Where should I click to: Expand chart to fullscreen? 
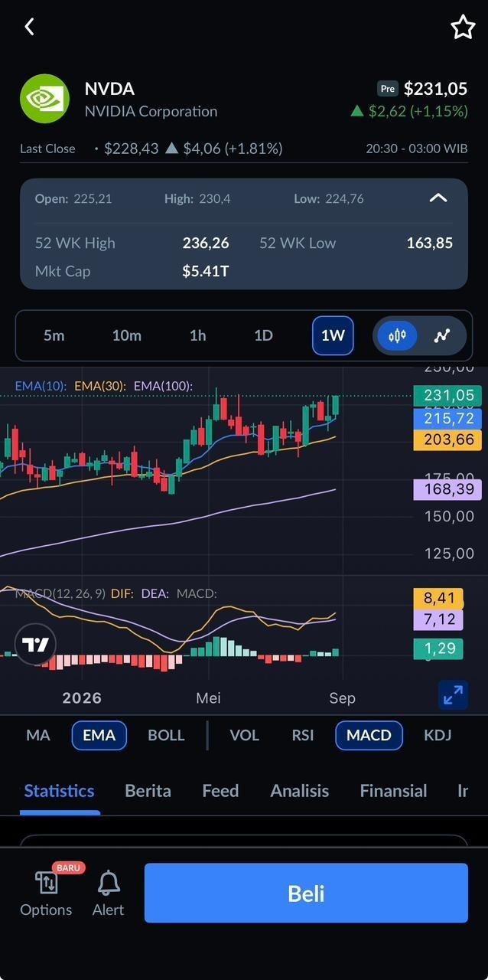coord(453,694)
